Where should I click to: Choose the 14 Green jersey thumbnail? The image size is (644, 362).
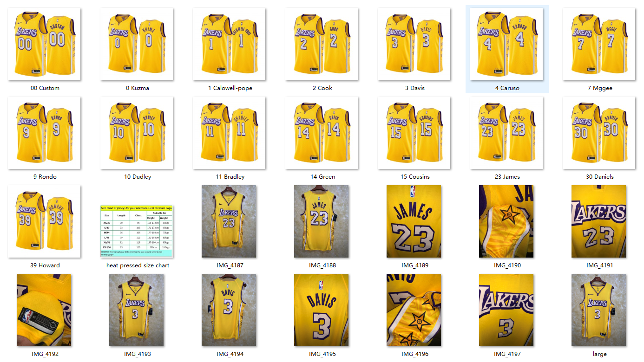point(322,133)
